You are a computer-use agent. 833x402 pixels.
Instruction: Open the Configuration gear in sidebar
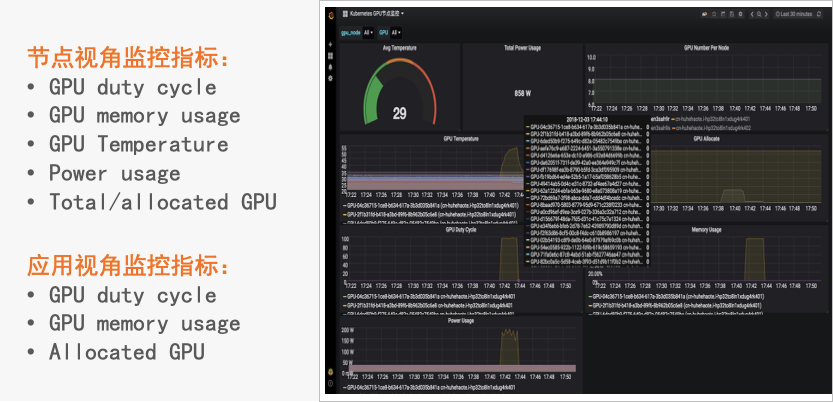click(331, 78)
